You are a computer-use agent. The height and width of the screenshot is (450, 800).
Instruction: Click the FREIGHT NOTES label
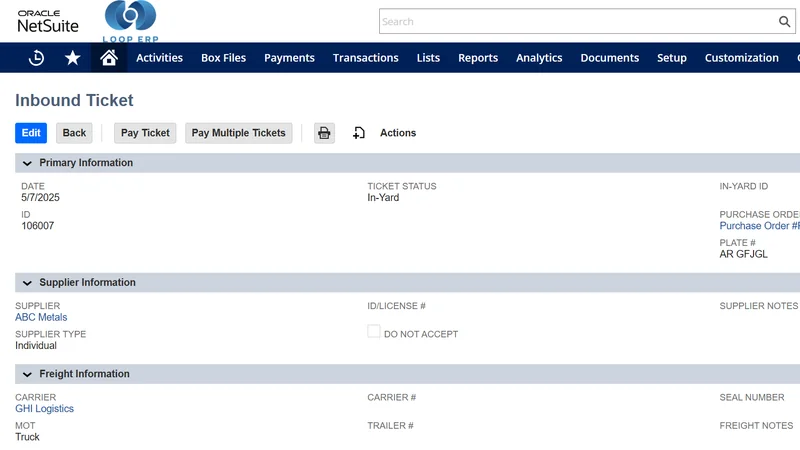(756, 426)
